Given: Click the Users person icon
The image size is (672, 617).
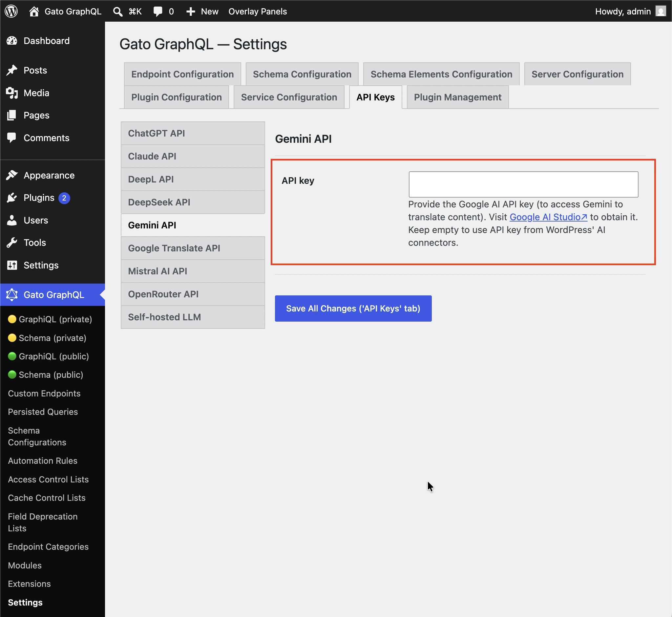Looking at the screenshot, I should [12, 220].
